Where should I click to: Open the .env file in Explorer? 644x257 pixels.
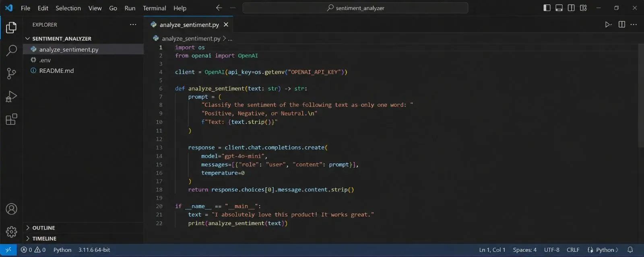(83, 60)
